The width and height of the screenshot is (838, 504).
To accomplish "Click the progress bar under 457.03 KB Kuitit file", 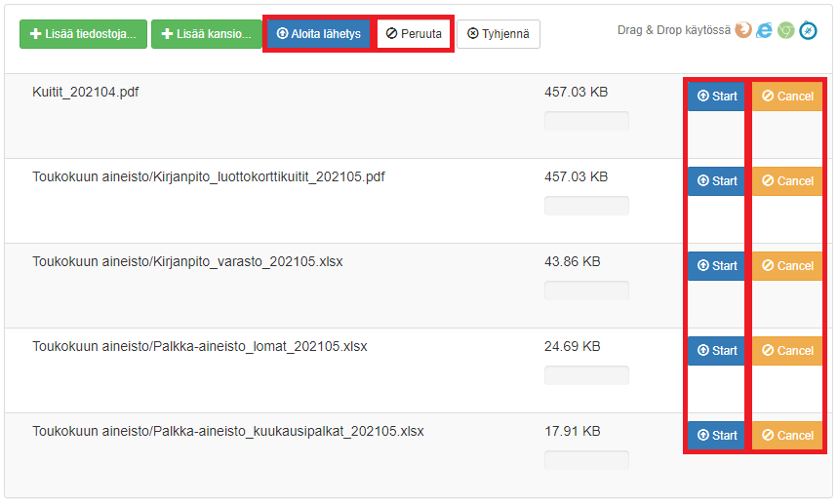I will [x=586, y=121].
